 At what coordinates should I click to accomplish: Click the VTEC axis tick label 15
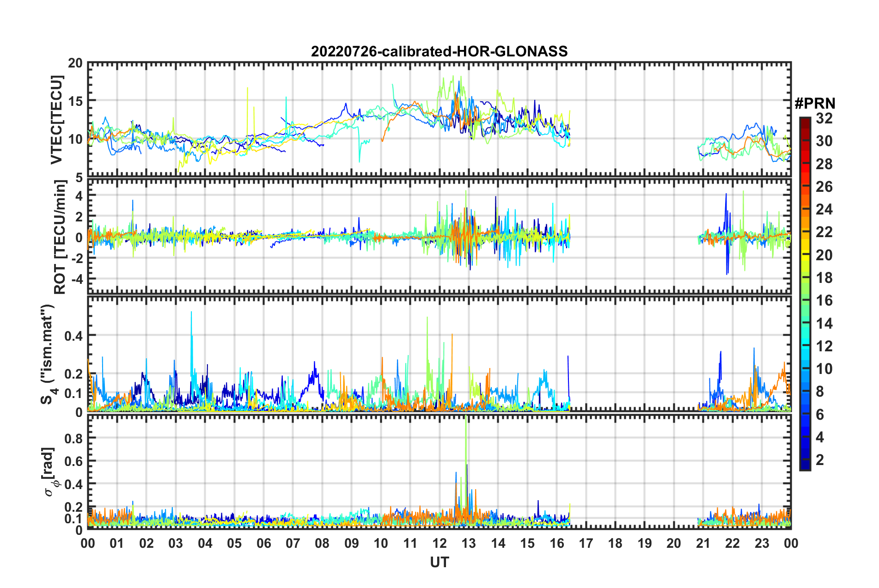(75, 101)
